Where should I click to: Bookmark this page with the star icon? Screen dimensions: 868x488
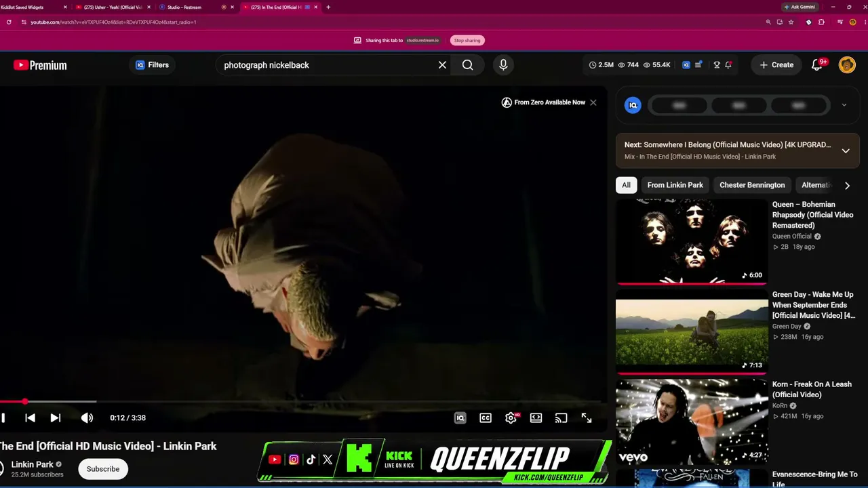(x=791, y=22)
